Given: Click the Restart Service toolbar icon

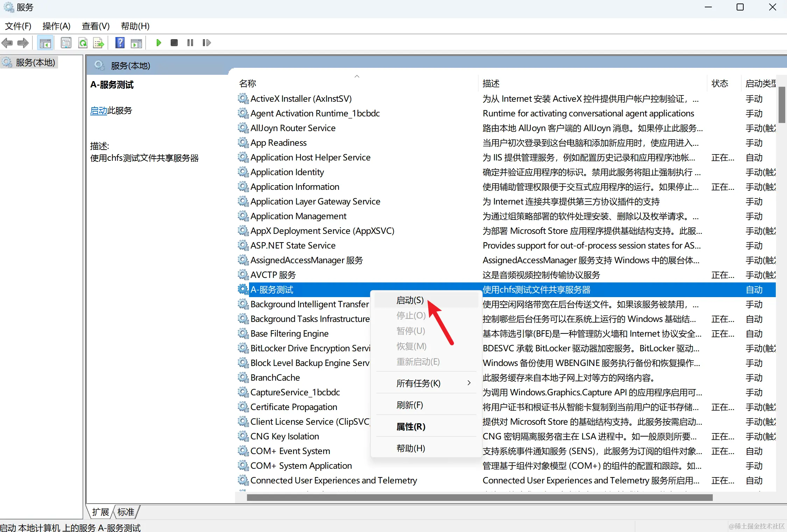Looking at the screenshot, I should (x=206, y=43).
